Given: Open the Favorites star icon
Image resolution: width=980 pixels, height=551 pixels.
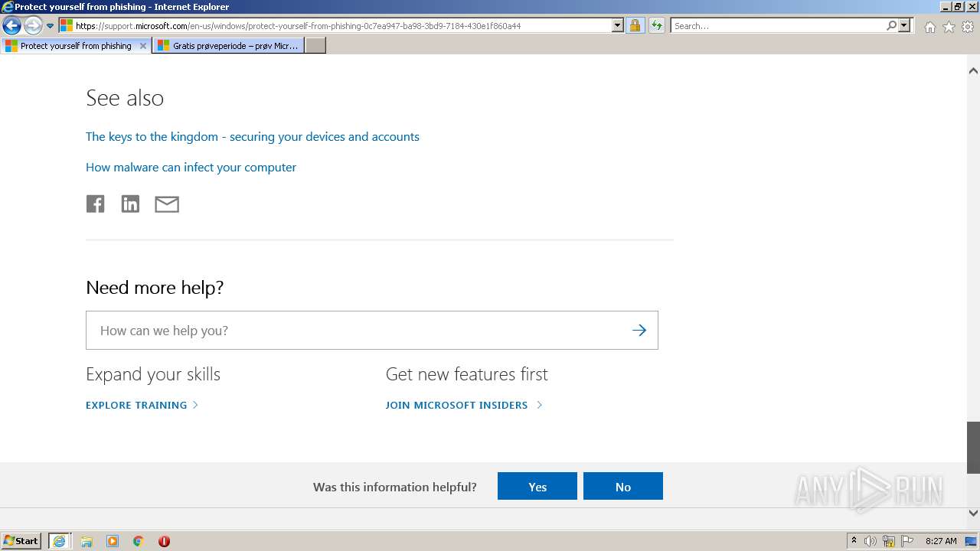Looking at the screenshot, I should (x=949, y=27).
